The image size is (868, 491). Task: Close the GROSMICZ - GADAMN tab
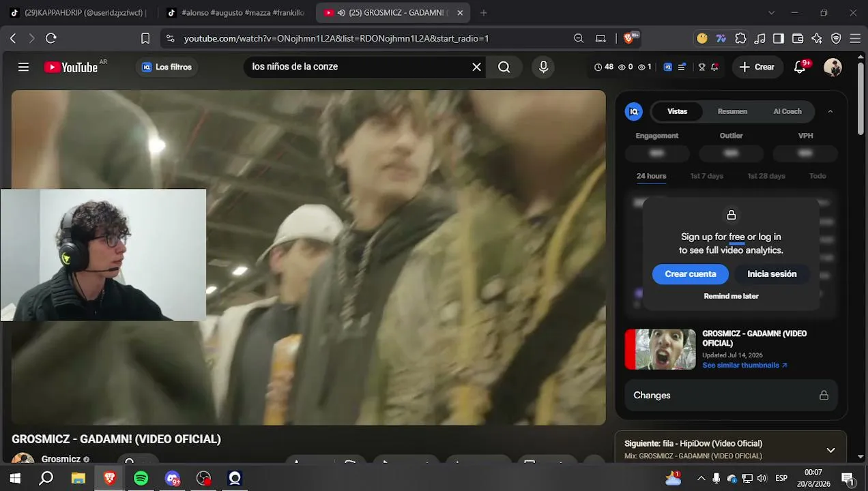click(460, 12)
